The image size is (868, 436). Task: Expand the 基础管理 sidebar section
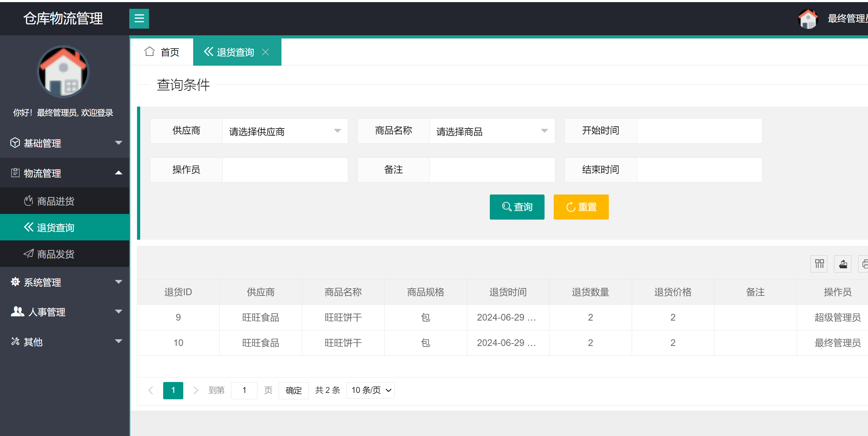pyautogui.click(x=42, y=143)
